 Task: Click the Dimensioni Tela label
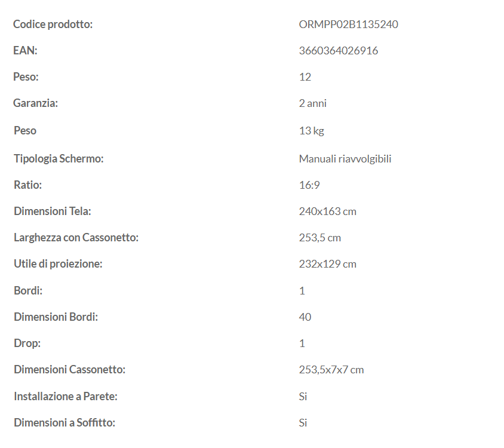[53, 211]
